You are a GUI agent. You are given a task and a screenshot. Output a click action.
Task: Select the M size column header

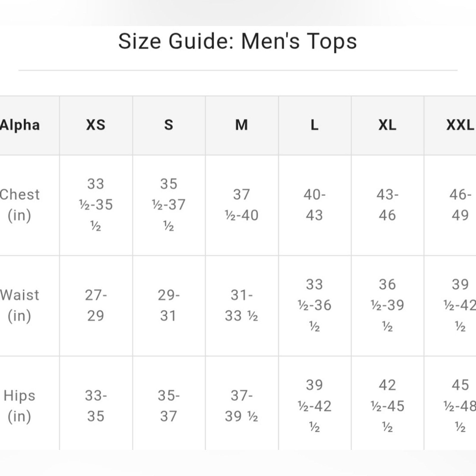point(242,125)
